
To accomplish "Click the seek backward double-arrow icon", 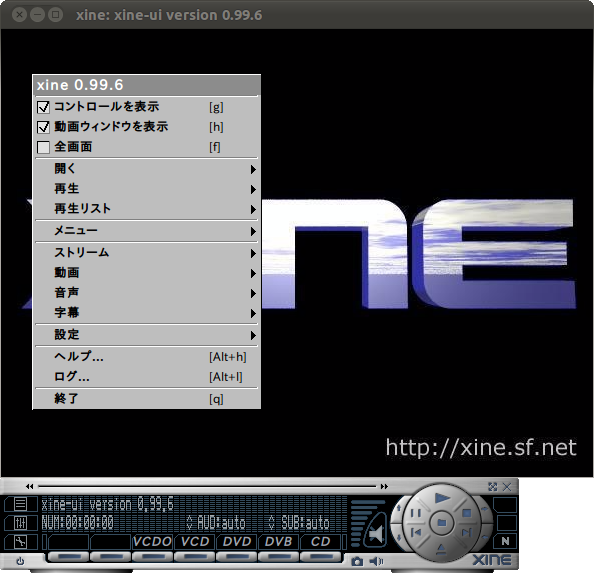I will [30, 486].
